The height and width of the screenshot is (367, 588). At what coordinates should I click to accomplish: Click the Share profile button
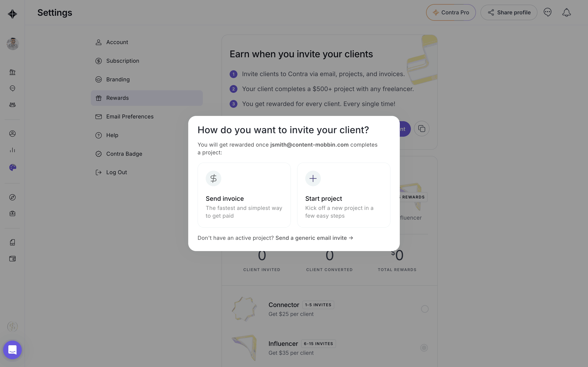point(509,12)
